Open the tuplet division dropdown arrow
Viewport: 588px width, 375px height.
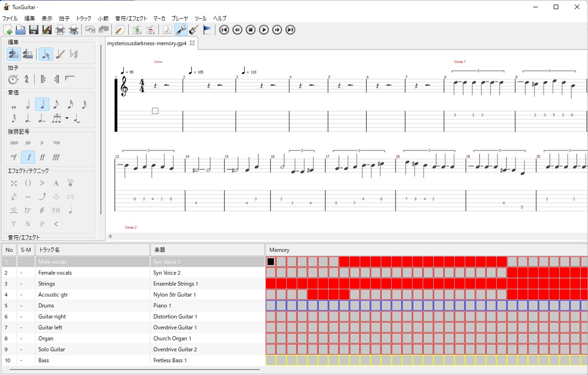click(67, 118)
